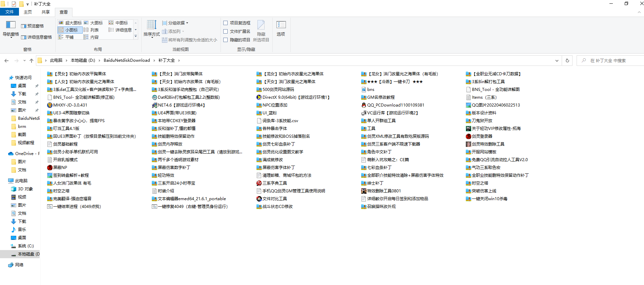
Task: Select medium icons layout
Action: [x=118, y=23]
